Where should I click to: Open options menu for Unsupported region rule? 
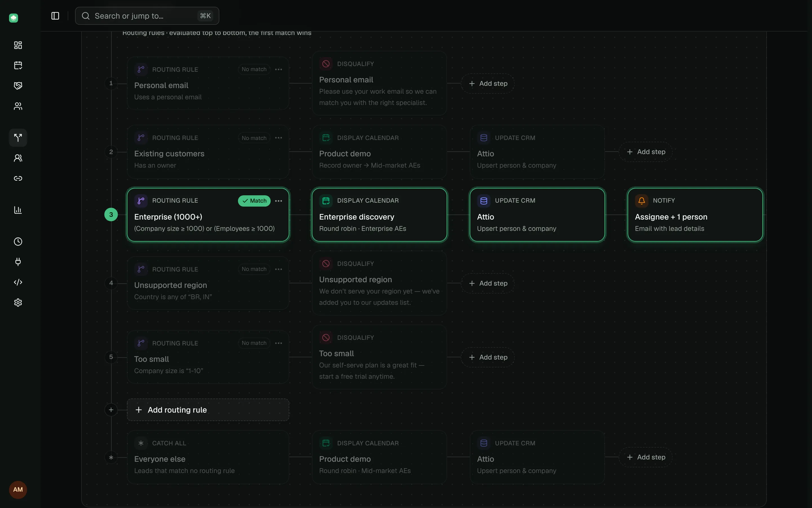tap(279, 269)
